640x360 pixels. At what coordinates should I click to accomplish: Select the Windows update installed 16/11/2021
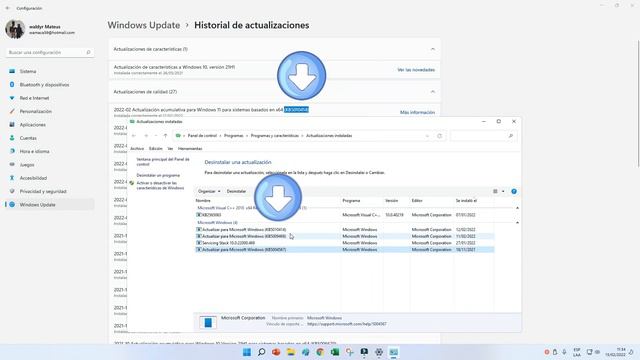[344, 249]
